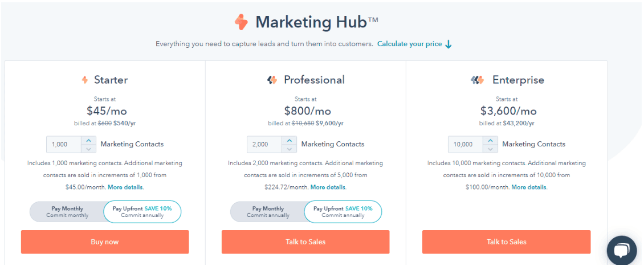The width and height of the screenshot is (644, 270).
Task: Click the down arrow beside Calculate your price
Action: point(449,44)
